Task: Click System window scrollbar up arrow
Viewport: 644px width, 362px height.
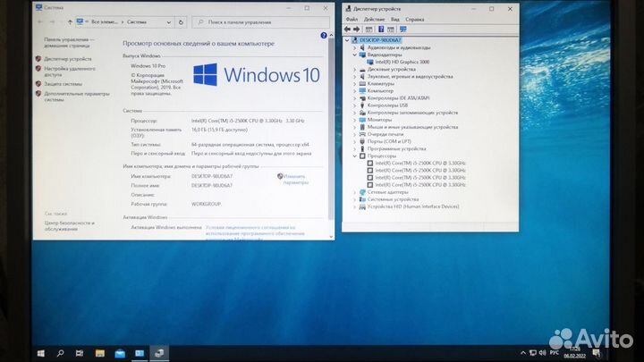Action: pyautogui.click(x=331, y=36)
